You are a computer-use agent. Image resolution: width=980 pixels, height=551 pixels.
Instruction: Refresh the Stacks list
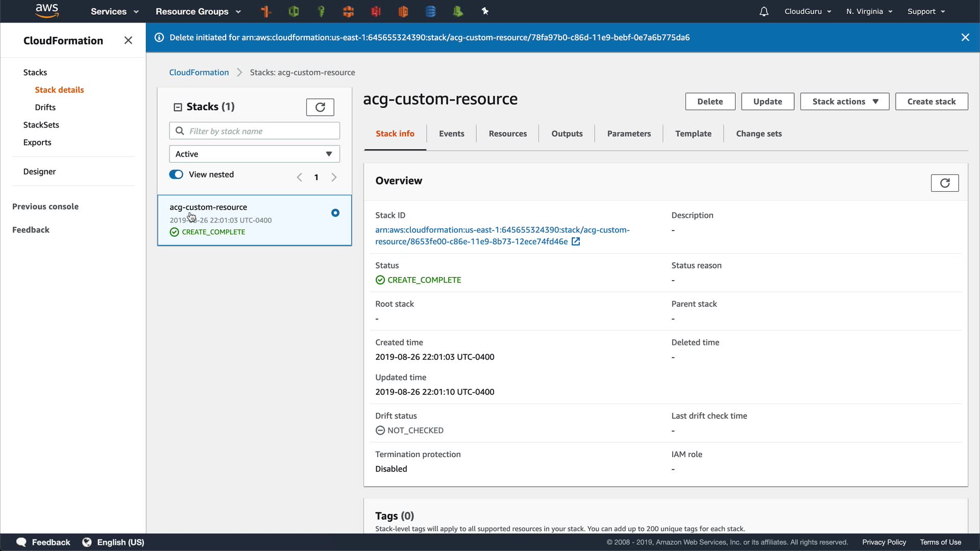[320, 107]
